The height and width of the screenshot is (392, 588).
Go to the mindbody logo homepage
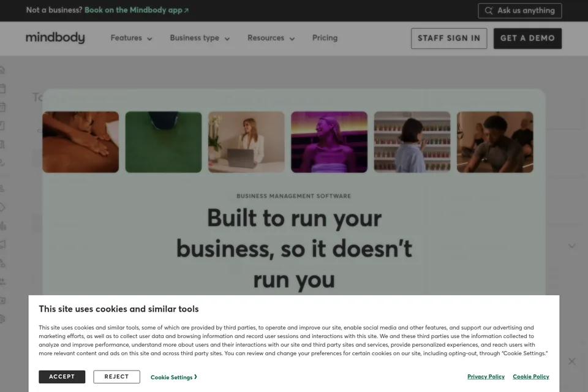pyautogui.click(x=55, y=38)
